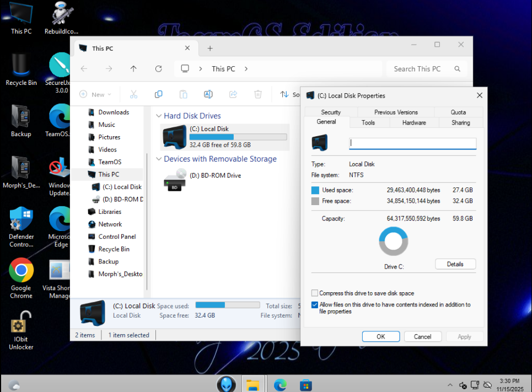Screen dimensions: 532x392
Task: Click the drive label text field
Action: tap(412, 143)
